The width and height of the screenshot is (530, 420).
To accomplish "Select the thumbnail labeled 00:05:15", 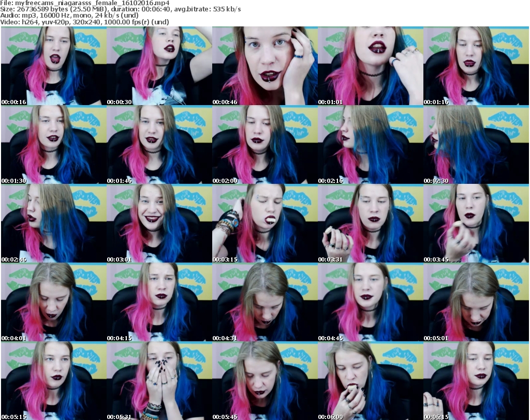I will [x=53, y=381].
